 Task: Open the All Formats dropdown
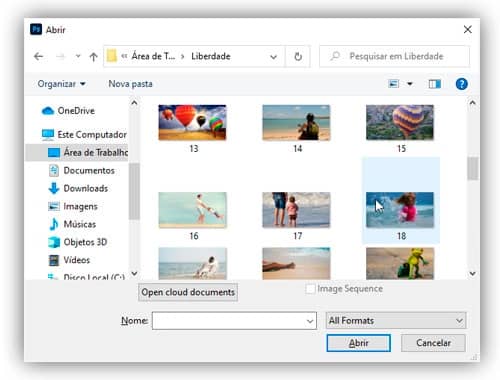pyautogui.click(x=396, y=321)
